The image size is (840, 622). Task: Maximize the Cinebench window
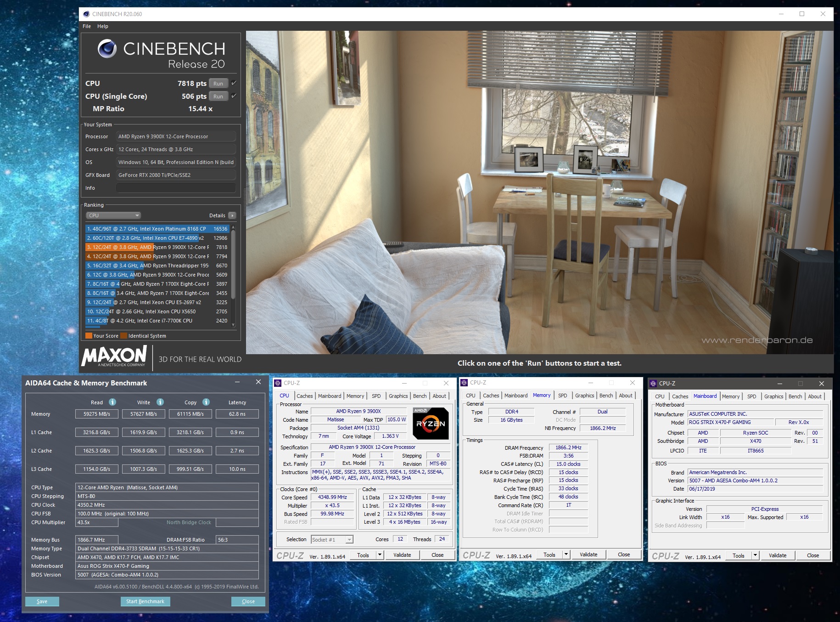pos(802,14)
